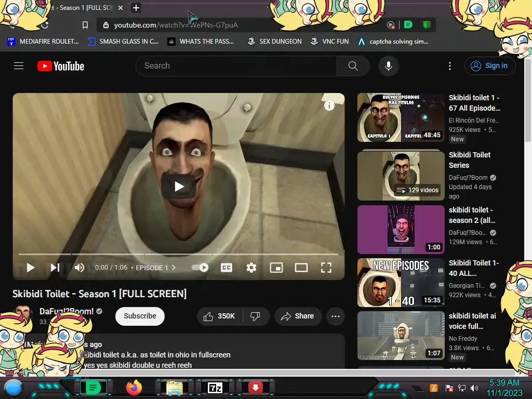The image size is (532, 399).
Task: Select the Georgian Ti... channel name
Action: [467, 286]
